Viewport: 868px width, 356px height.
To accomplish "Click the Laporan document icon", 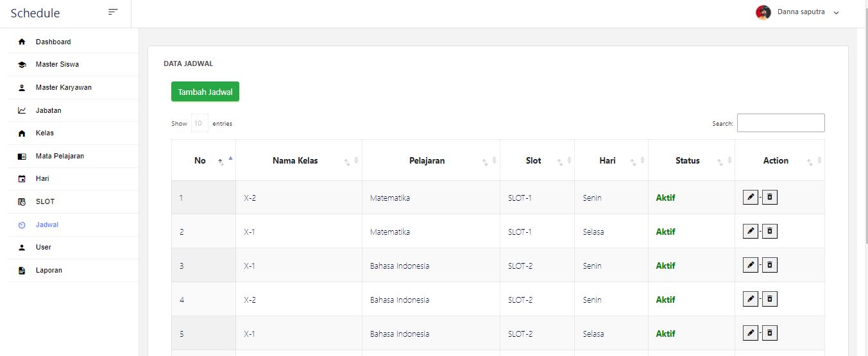I will pos(22,271).
